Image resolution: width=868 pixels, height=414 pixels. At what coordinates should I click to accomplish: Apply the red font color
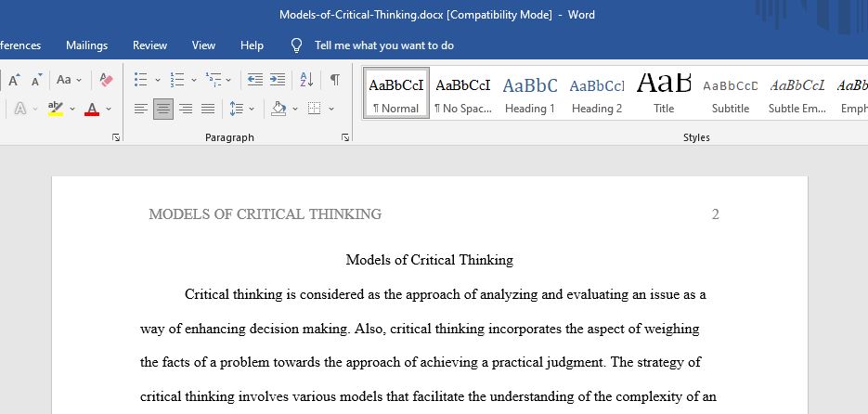[x=92, y=109]
